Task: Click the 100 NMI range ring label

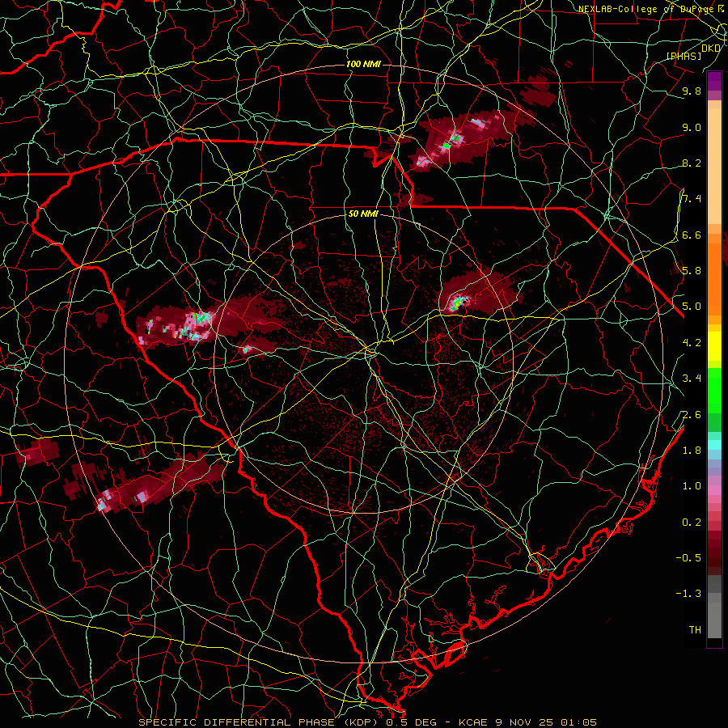Action: tap(363, 64)
